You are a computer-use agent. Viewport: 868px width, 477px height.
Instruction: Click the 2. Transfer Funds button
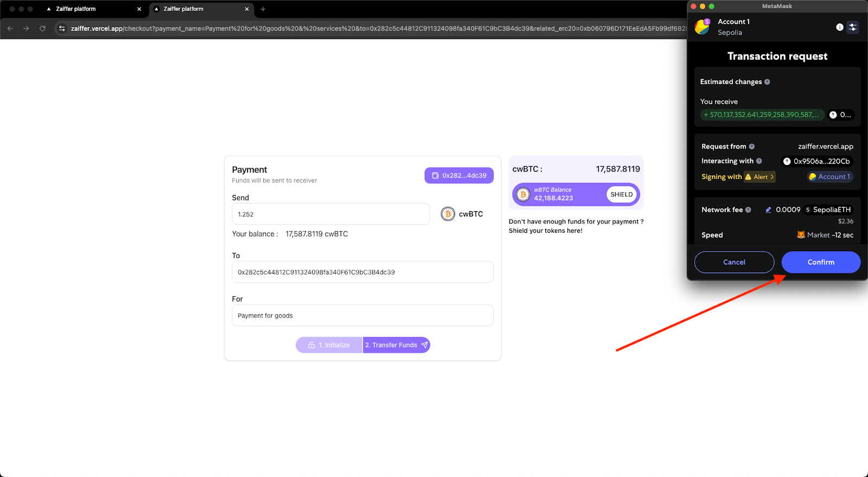pyautogui.click(x=397, y=345)
